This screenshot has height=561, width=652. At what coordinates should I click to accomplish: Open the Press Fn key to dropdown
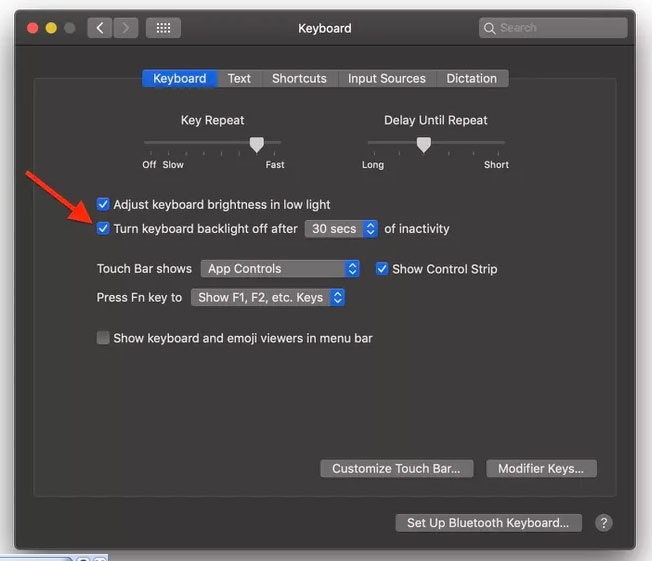268,297
